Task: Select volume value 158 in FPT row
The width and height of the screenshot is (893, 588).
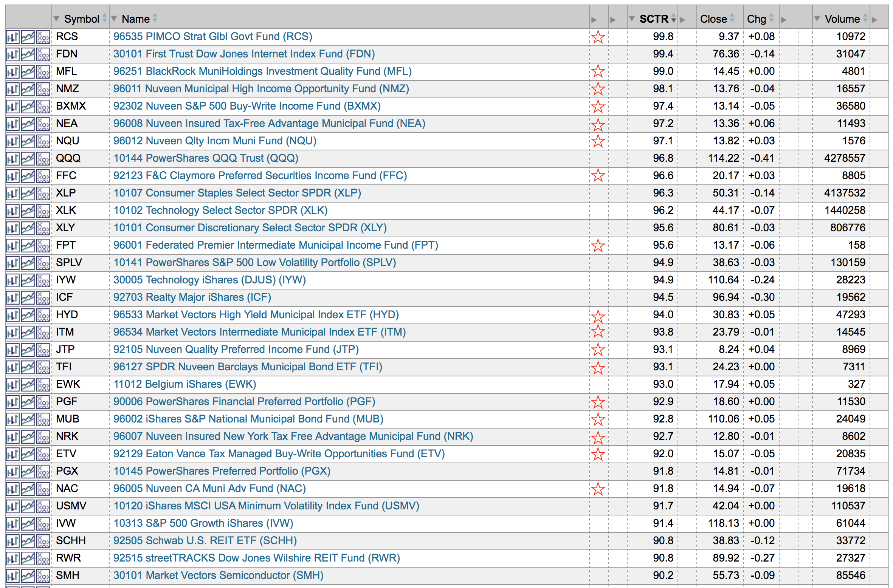Action: (x=857, y=245)
